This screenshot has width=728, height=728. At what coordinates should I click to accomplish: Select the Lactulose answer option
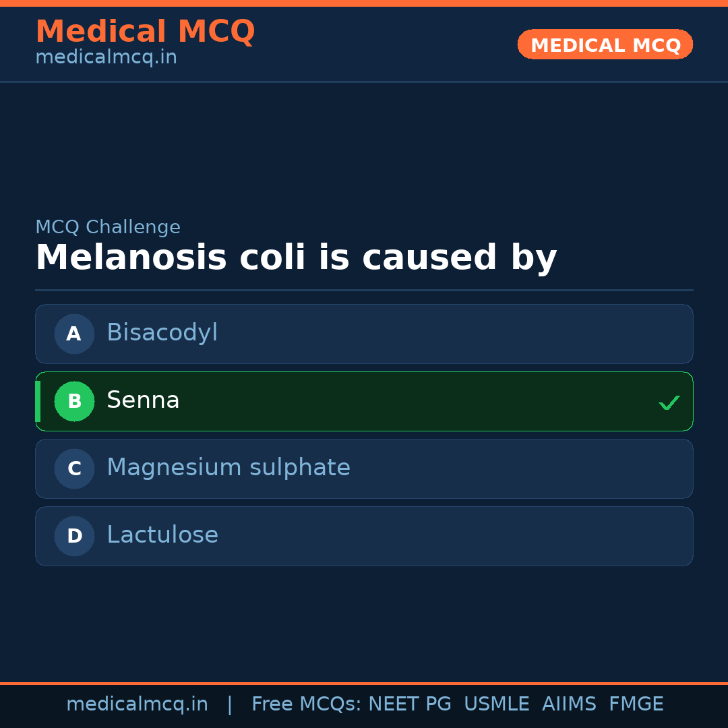click(364, 536)
